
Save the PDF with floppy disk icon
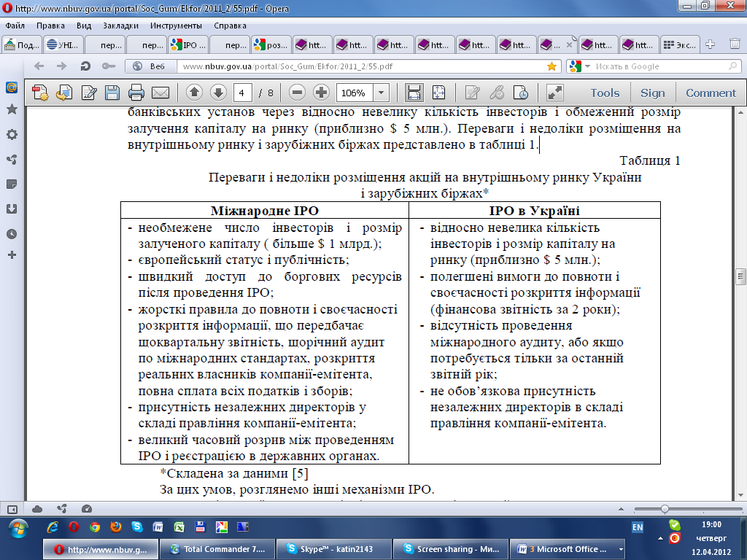coord(112,93)
